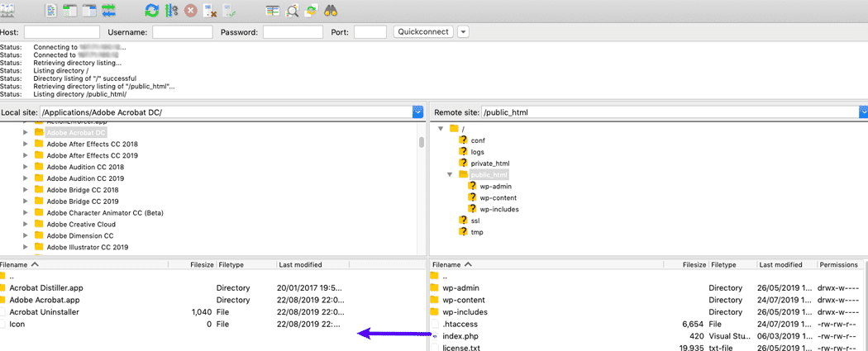
Task: Click the red Cancel operation icon
Action: point(191,11)
